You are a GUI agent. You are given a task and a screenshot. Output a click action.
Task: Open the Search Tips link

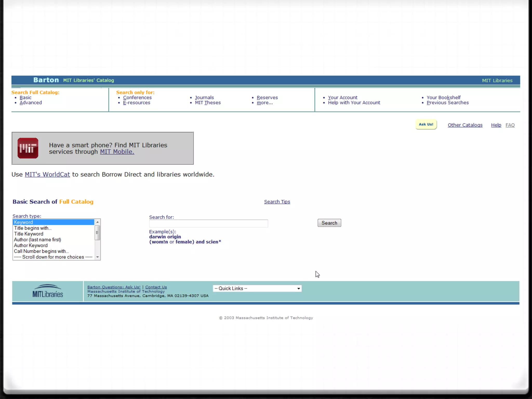point(277,202)
